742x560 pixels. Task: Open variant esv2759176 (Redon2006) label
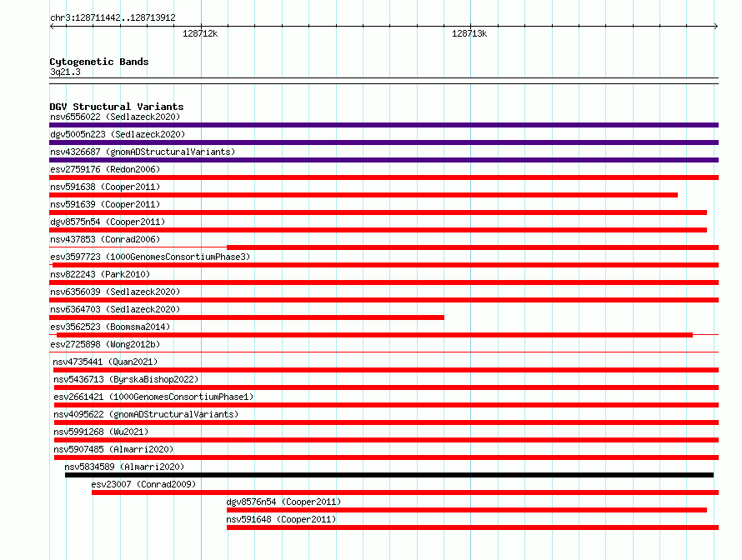point(105,169)
